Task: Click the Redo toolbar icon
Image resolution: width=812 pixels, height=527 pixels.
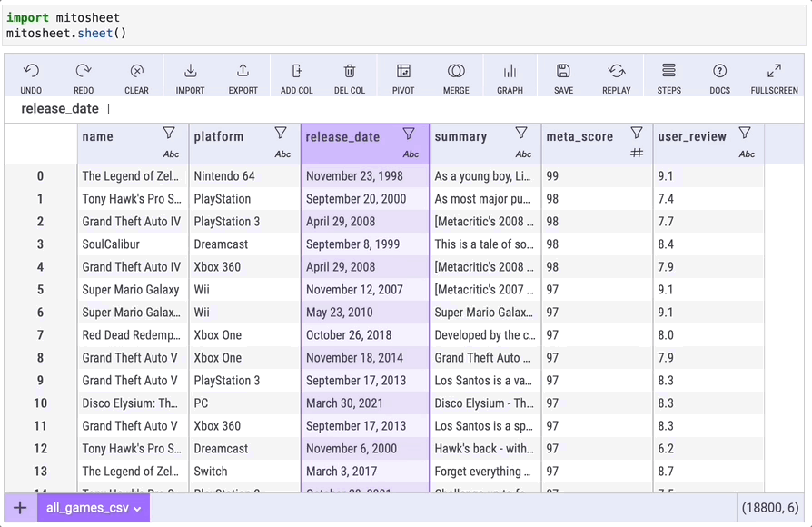Action: tap(84, 77)
